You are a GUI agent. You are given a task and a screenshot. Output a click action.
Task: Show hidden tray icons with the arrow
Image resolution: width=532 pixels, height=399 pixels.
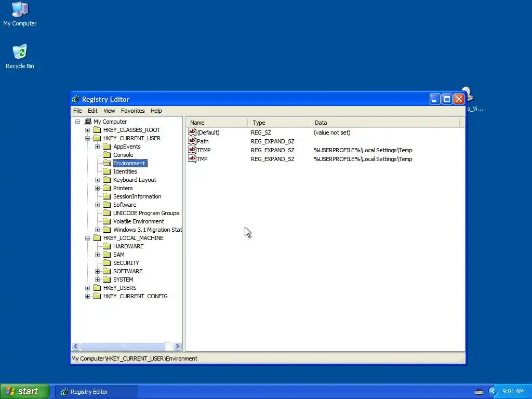pyautogui.click(x=493, y=392)
